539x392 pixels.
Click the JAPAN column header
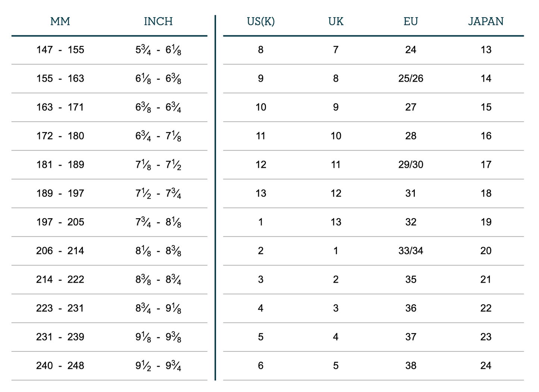486,22
